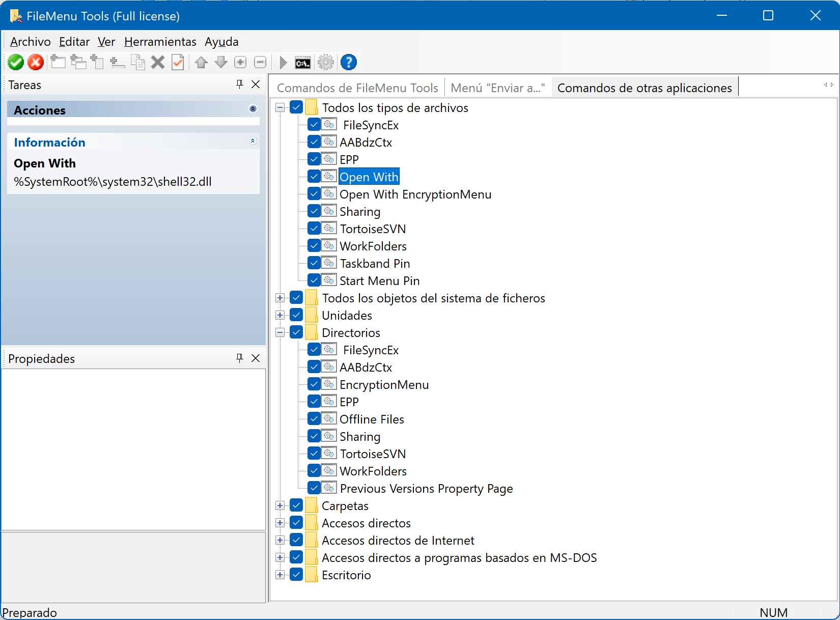
Task: Click the check-all document toolbar icon
Action: pyautogui.click(x=178, y=63)
